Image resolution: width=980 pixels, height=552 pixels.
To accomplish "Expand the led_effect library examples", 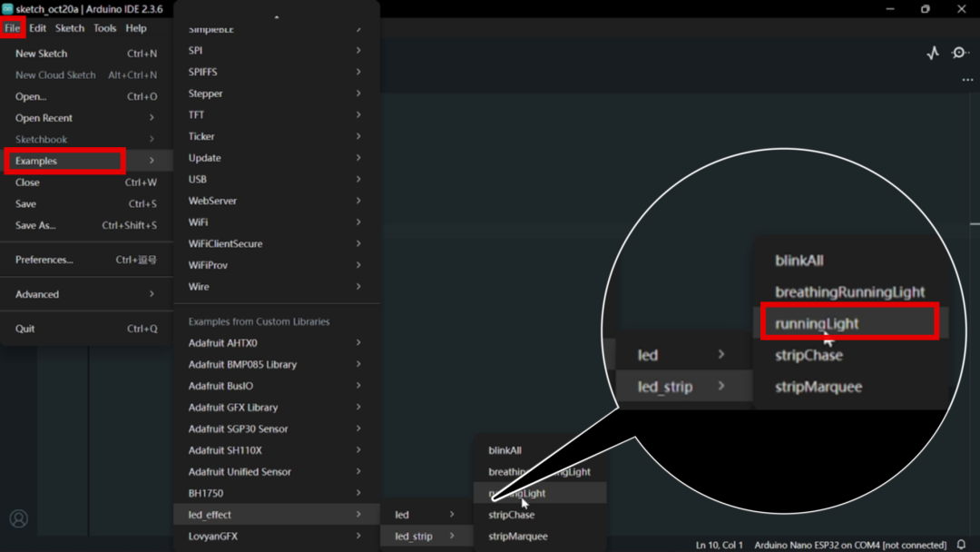I will 272,515.
